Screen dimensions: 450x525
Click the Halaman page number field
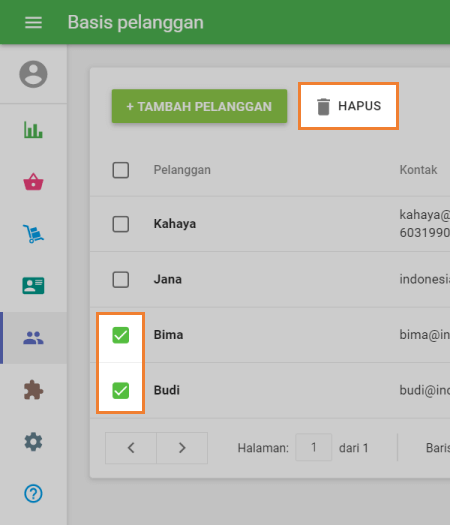[313, 447]
